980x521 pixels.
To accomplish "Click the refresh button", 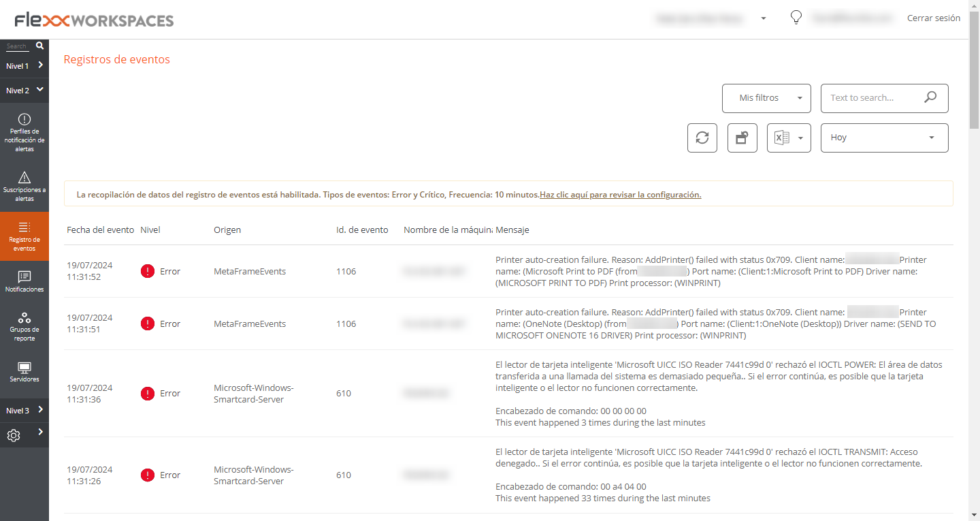I will click(x=702, y=138).
